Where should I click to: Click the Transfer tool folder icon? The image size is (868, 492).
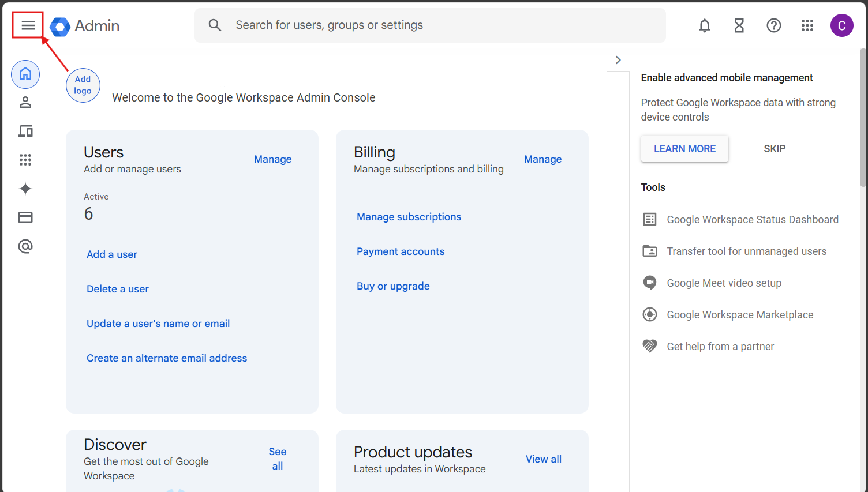(650, 251)
